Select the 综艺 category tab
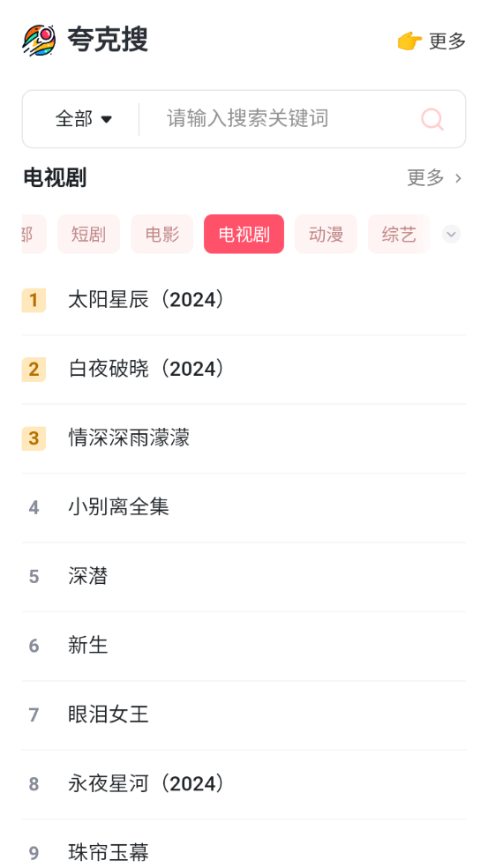Viewport: 488px width, 868px height. click(x=399, y=234)
